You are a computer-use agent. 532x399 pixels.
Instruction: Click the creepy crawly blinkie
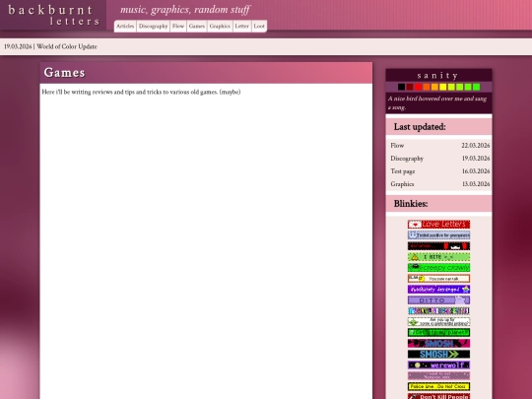438,268
